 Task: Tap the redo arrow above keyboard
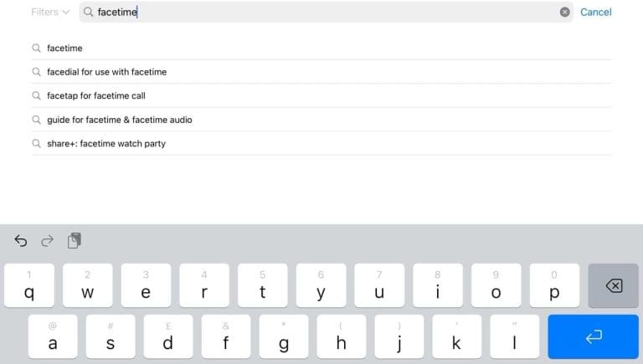click(x=47, y=241)
